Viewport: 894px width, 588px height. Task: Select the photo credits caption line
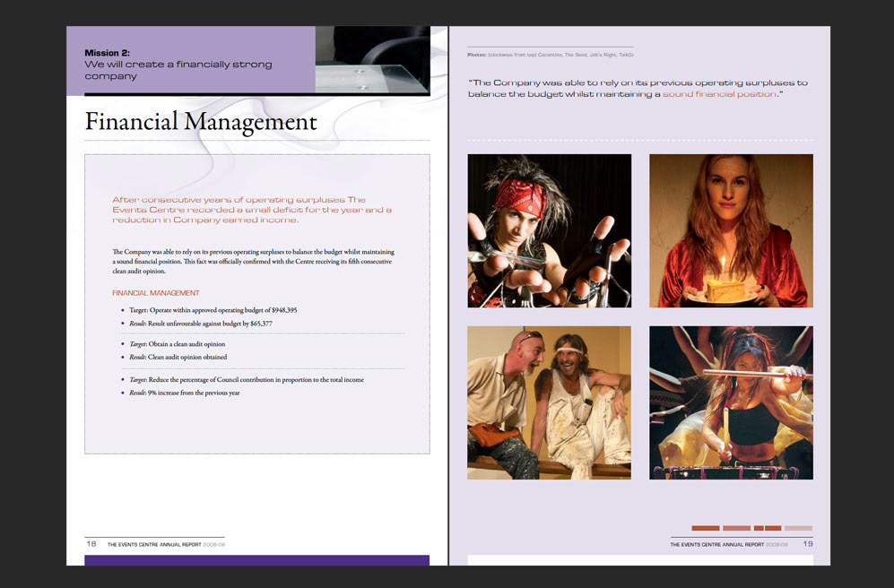click(x=551, y=55)
